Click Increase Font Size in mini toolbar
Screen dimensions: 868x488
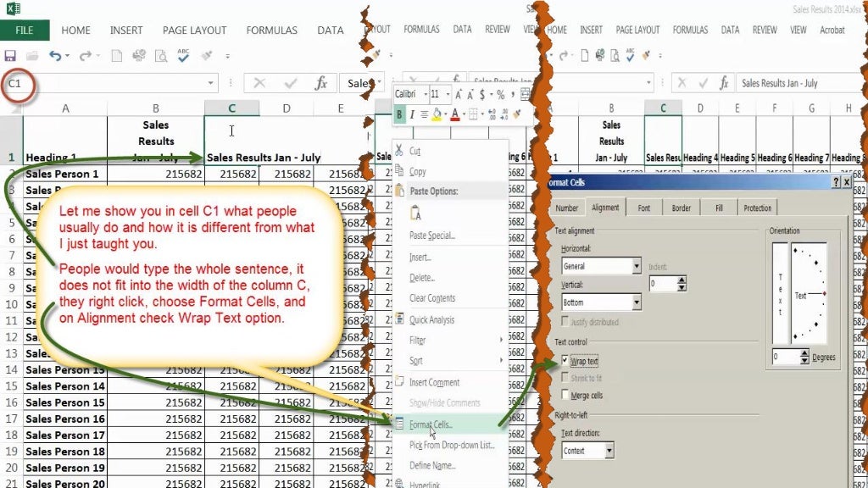tap(459, 95)
